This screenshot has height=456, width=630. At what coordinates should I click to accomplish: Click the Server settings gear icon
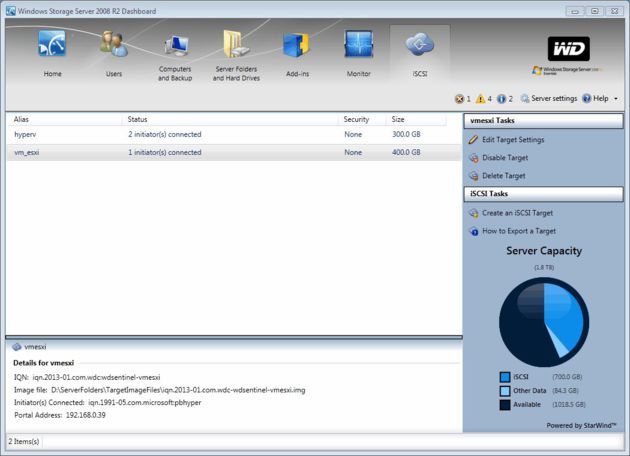(x=525, y=98)
